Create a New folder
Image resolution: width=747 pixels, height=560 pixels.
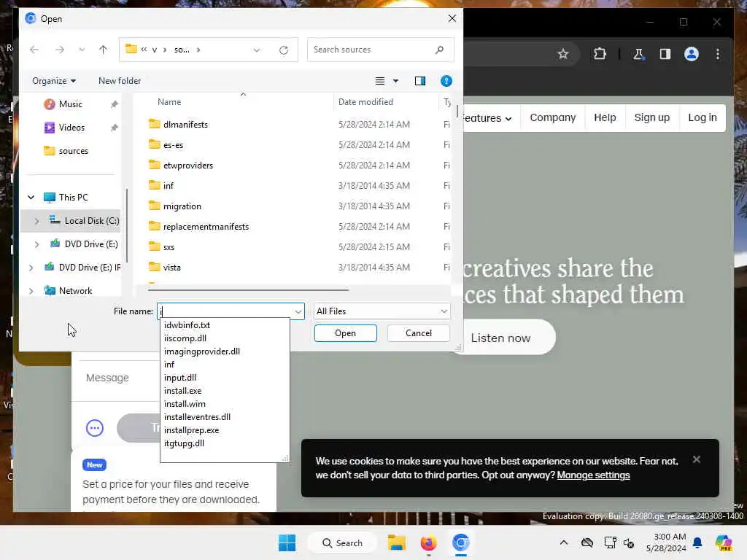[120, 81]
